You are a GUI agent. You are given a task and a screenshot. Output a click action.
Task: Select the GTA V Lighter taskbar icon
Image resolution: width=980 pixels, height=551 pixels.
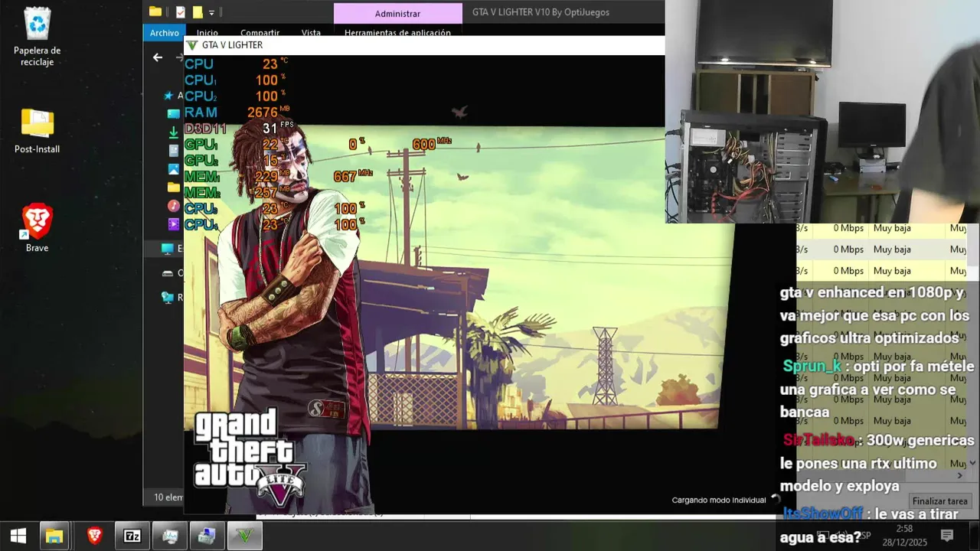(245, 536)
